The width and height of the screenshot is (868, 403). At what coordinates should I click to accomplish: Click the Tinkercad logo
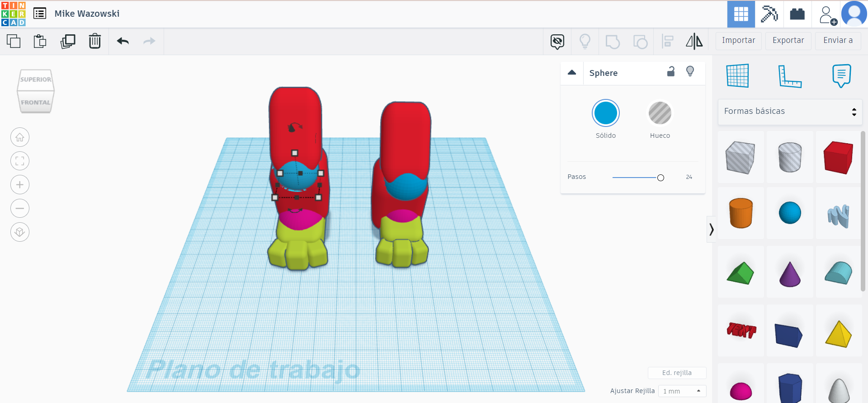(14, 14)
